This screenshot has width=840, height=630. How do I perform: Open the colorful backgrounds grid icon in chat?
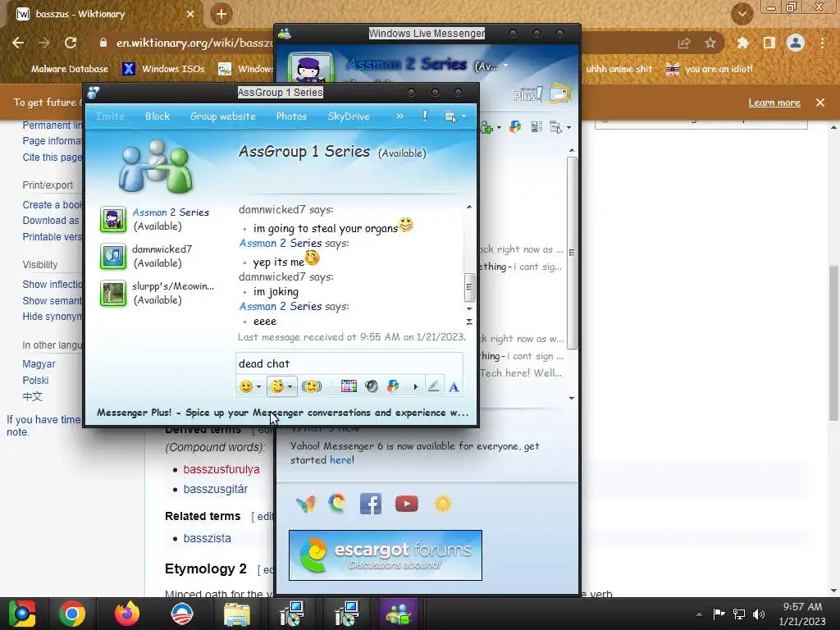click(x=348, y=386)
